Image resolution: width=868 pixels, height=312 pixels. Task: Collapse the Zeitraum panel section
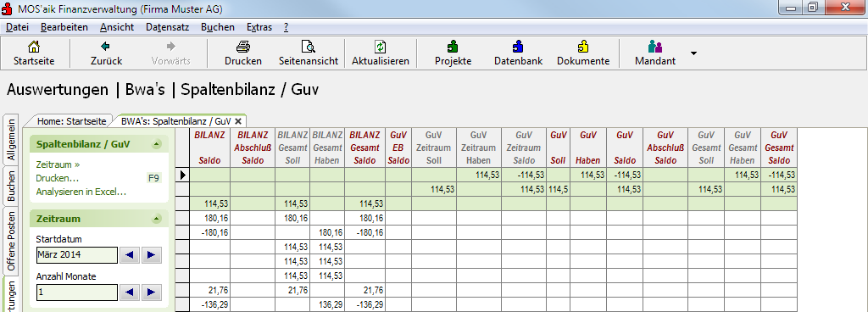point(157,219)
